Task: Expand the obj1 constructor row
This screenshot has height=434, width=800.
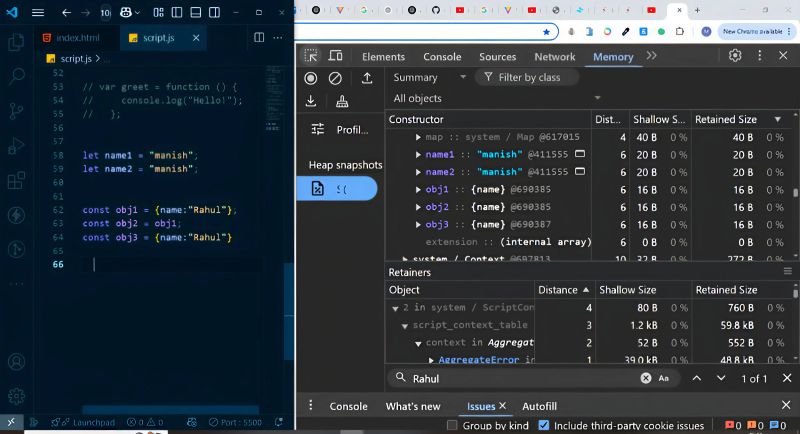Action: coord(419,190)
